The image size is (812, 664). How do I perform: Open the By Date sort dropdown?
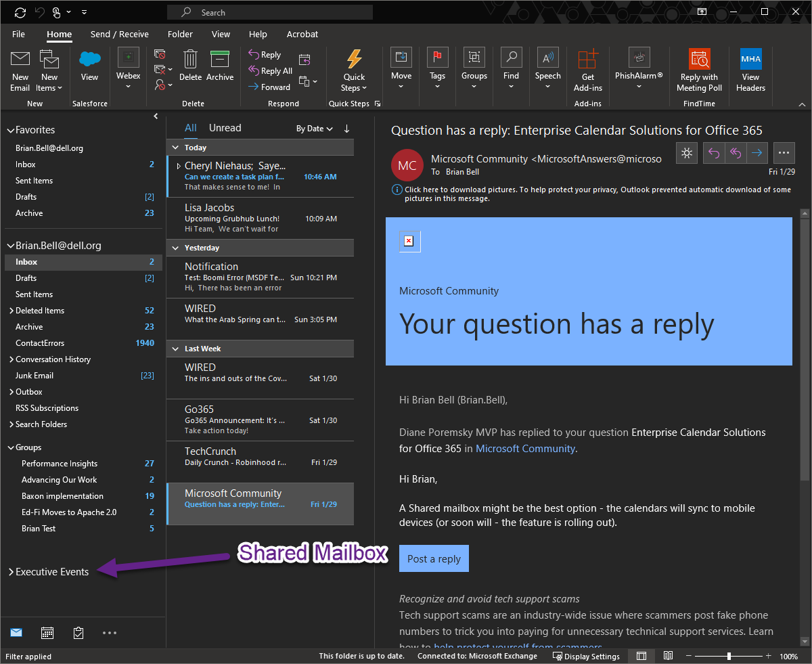(315, 129)
